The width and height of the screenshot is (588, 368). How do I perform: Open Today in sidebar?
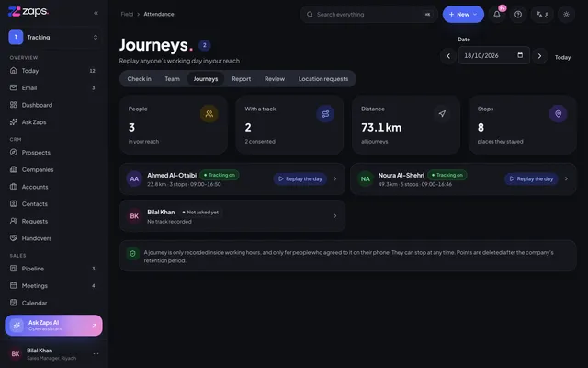[53, 71]
